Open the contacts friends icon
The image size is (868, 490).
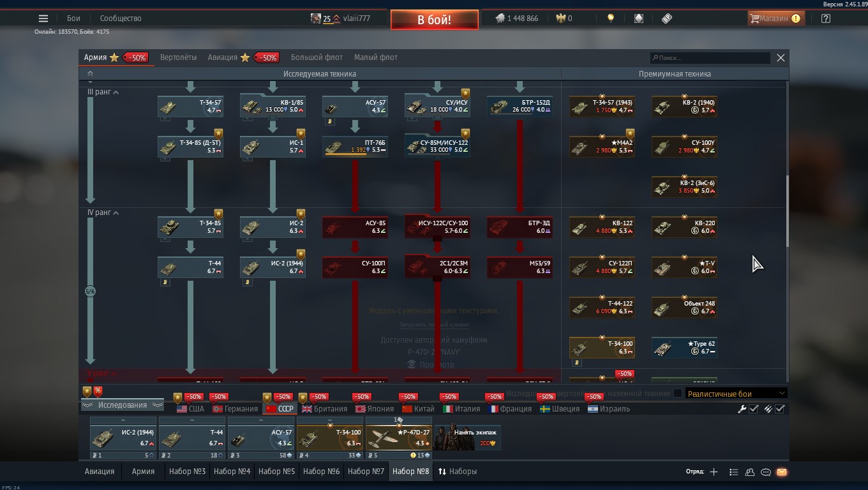point(750,472)
